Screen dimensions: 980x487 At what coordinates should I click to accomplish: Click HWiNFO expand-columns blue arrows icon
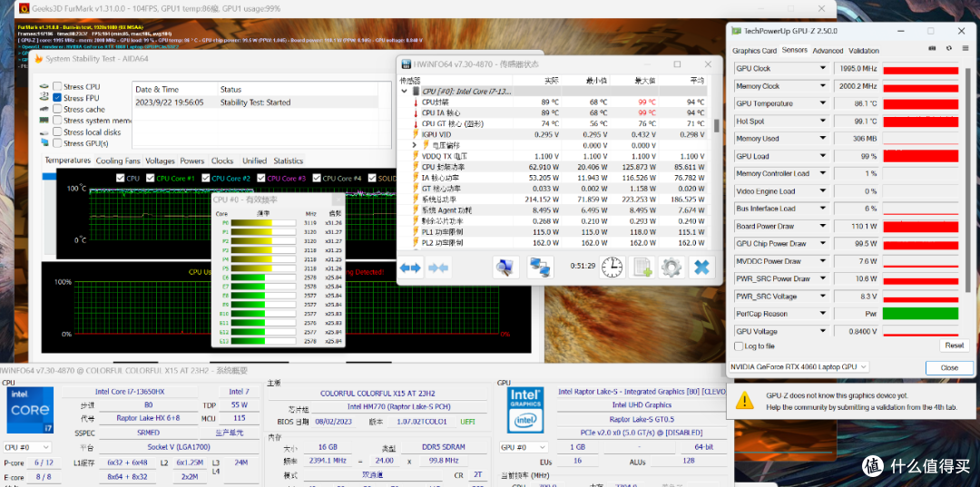[x=410, y=268]
